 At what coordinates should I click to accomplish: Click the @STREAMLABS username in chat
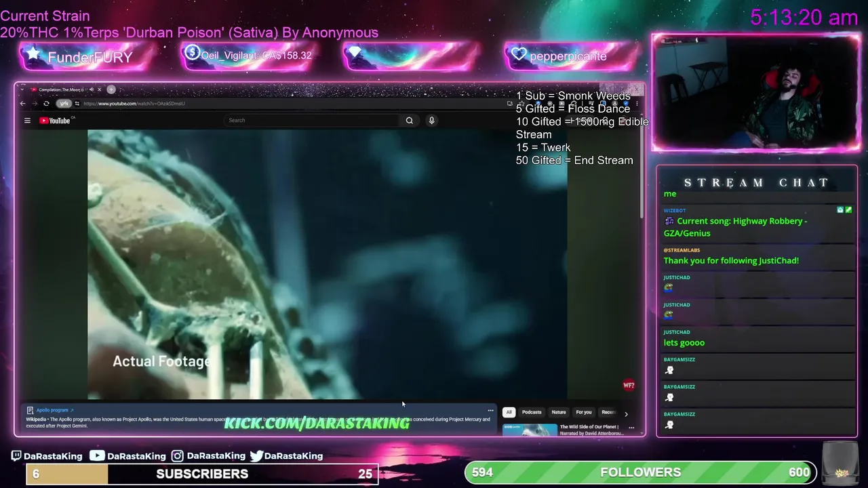click(x=682, y=250)
